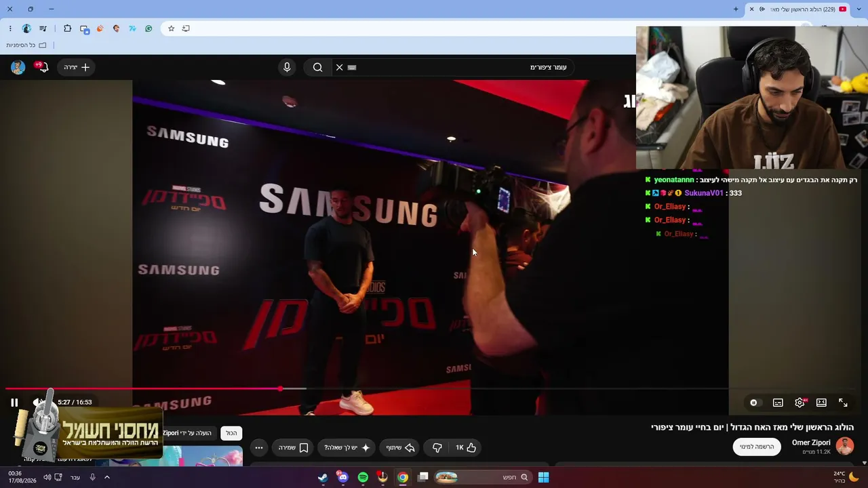This screenshot has height=488, width=868.
Task: Focus the search field containing עומר ציפורים
Action: point(454,67)
